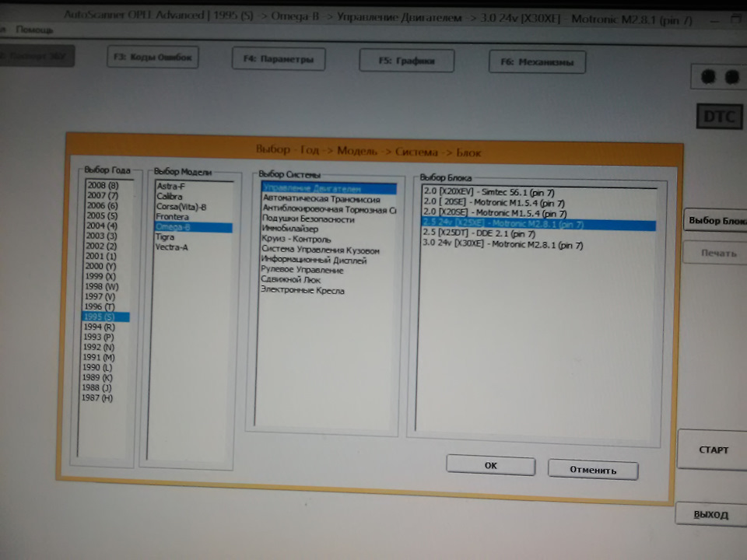Select year 2003 (3)
747x560 pixels.
pos(101,235)
